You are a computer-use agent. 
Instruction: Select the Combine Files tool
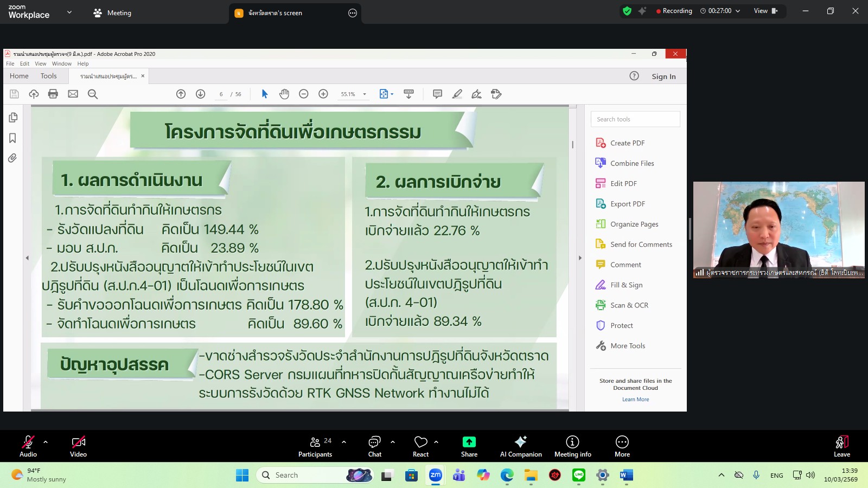click(631, 163)
